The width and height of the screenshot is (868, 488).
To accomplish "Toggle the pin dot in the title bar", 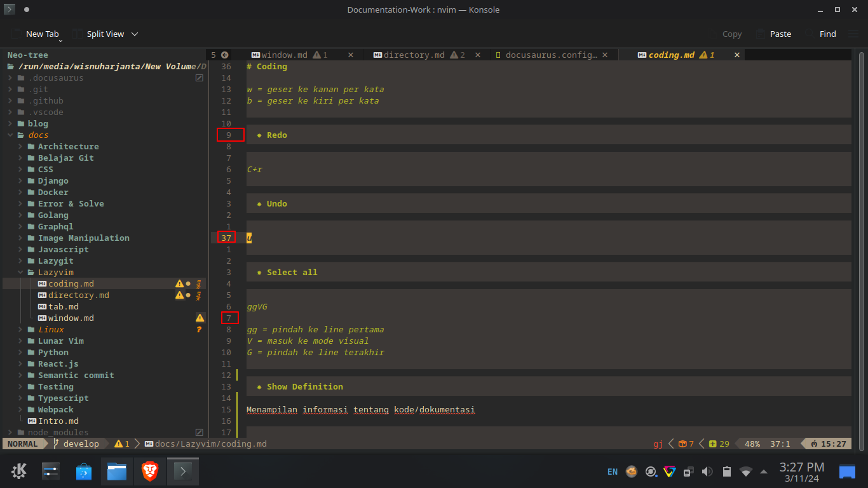I will point(26,10).
